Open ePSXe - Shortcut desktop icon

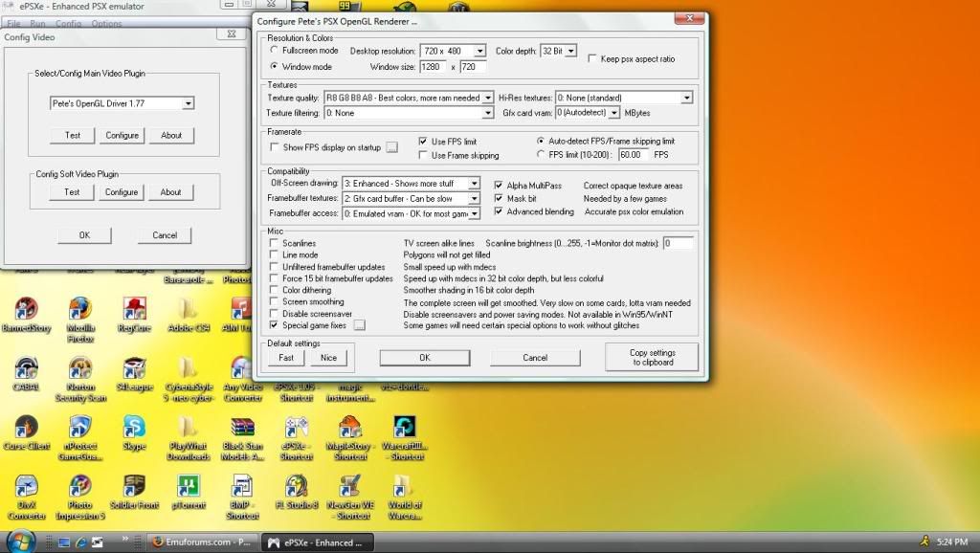tap(297, 437)
